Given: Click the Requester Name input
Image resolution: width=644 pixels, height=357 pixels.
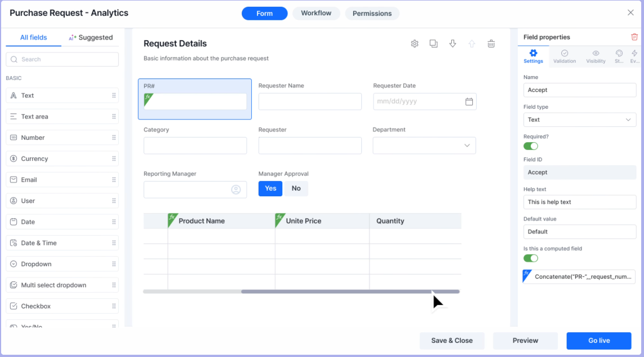Looking at the screenshot, I should pyautogui.click(x=310, y=102).
